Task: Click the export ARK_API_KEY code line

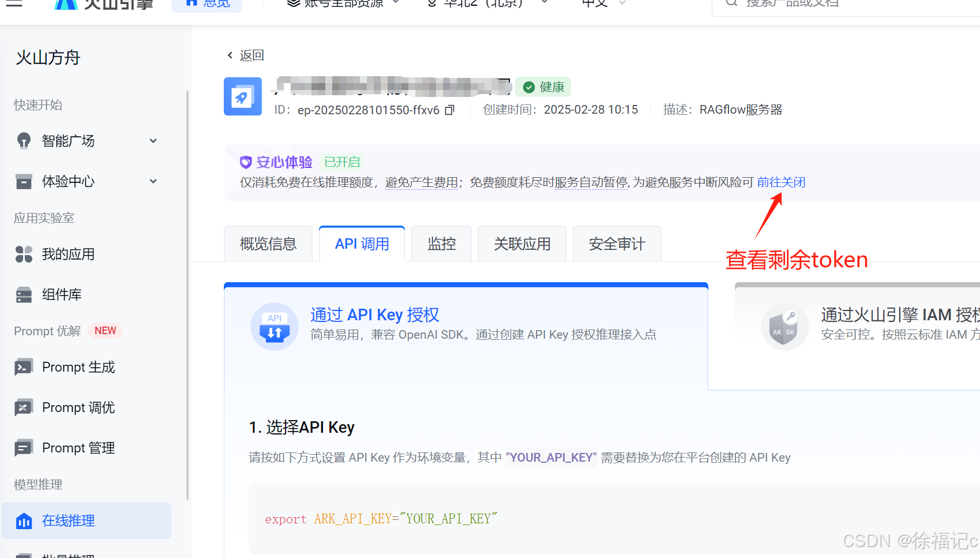Action: [381, 519]
